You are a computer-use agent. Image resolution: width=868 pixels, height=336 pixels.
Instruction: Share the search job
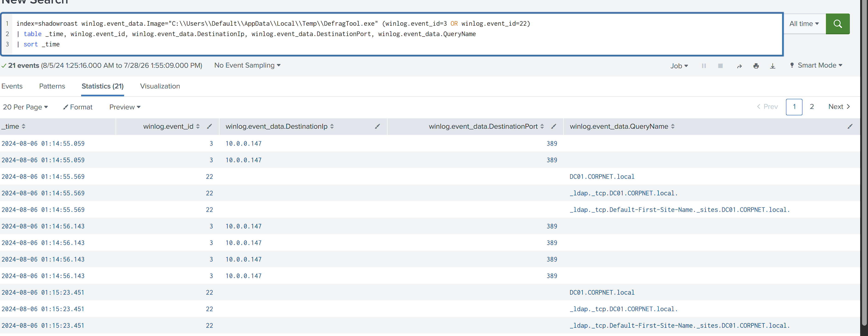[739, 66]
